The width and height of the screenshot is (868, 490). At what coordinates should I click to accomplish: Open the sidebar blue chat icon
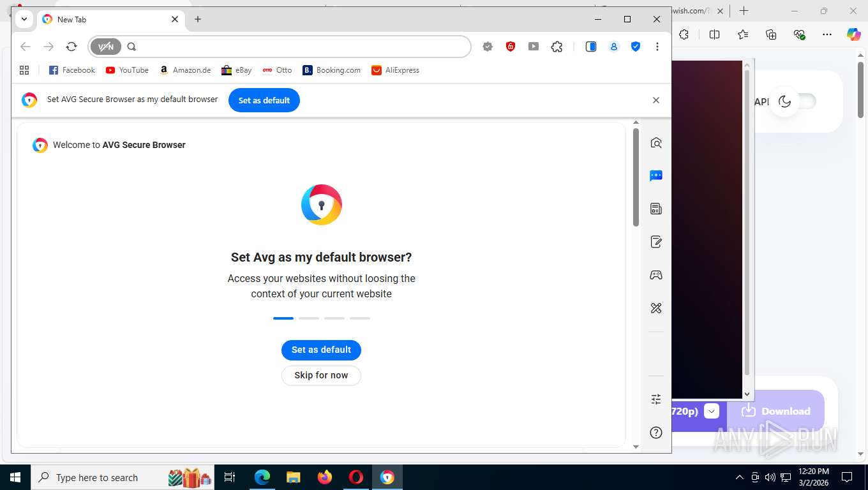(656, 176)
